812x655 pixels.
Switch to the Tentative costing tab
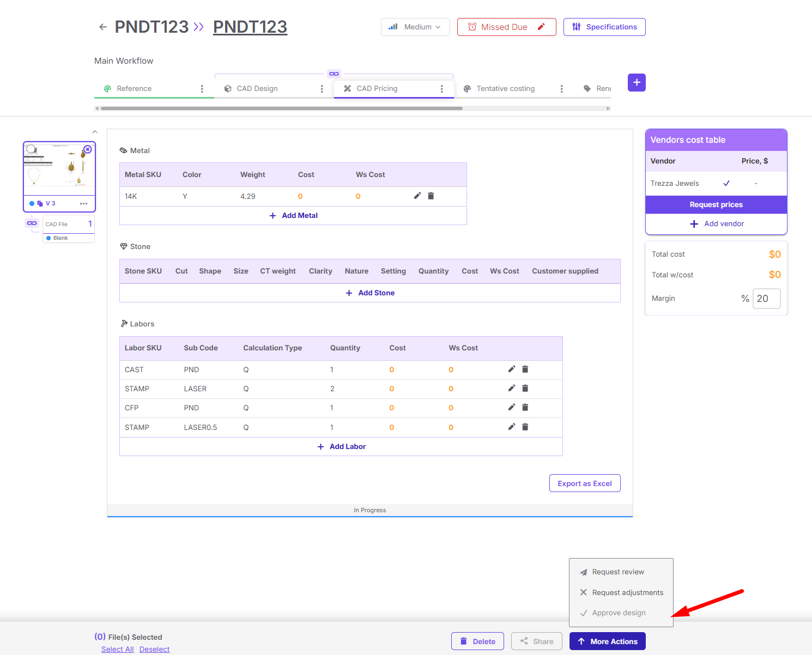tap(505, 88)
